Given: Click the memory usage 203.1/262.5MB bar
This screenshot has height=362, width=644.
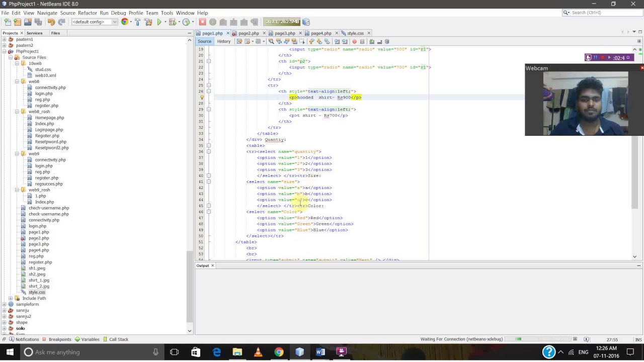Looking at the screenshot, I should point(282,22).
